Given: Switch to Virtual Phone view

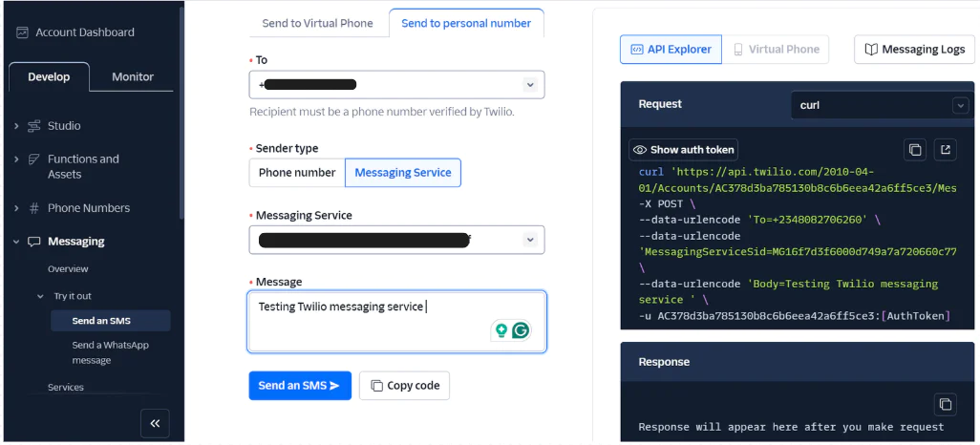Looking at the screenshot, I should pyautogui.click(x=776, y=50).
